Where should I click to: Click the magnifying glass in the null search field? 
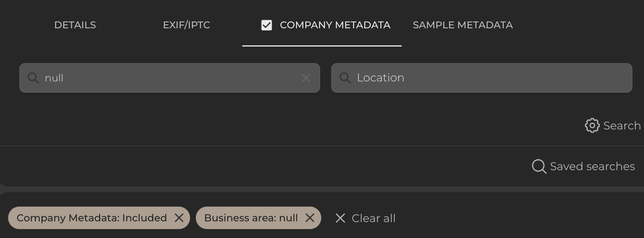click(33, 78)
